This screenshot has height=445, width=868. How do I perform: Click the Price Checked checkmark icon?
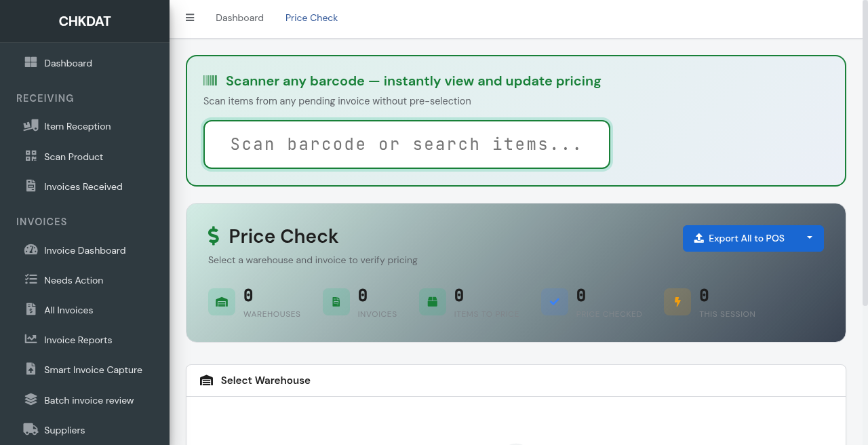555,302
